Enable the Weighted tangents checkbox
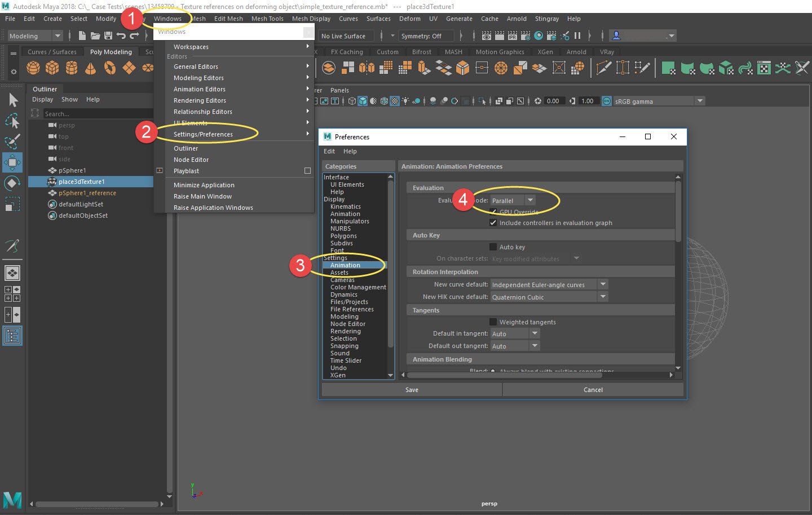Image resolution: width=812 pixels, height=515 pixels. [493, 322]
